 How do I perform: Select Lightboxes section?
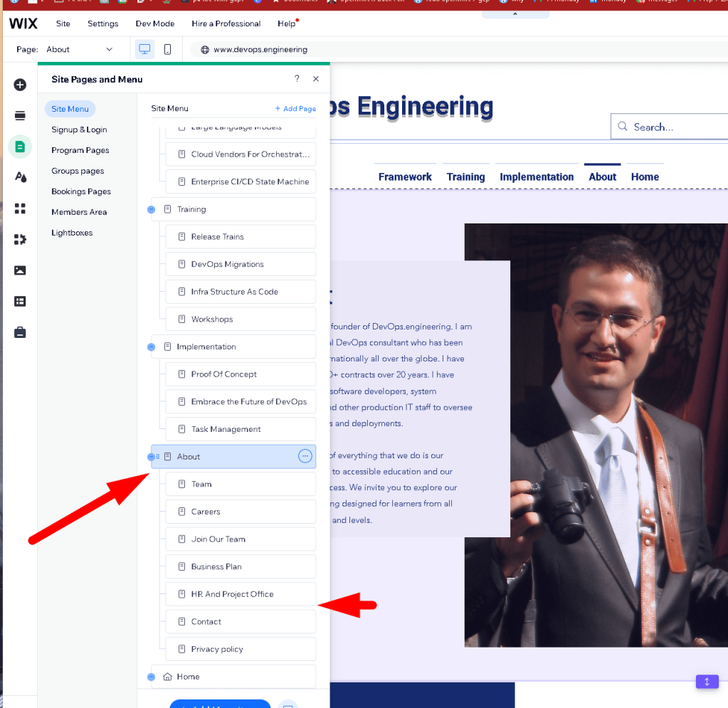pos(72,233)
